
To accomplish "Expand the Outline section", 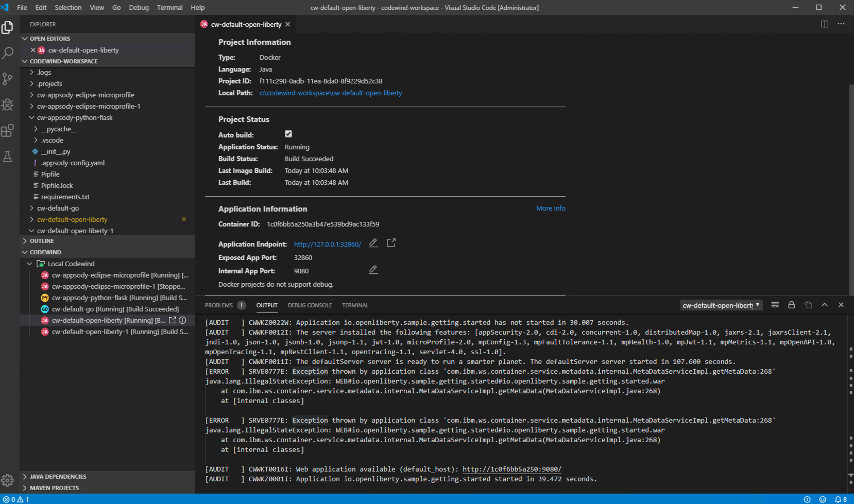I will (107, 241).
